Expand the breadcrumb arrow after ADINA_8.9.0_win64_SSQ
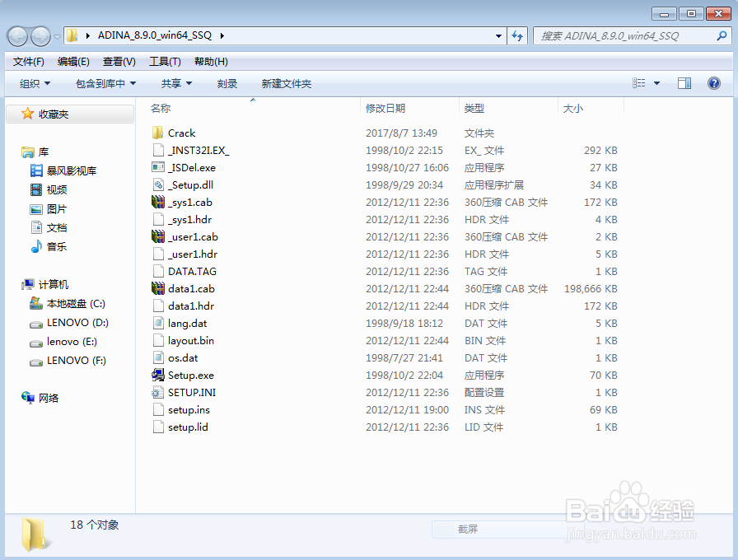738x560 pixels. (222, 35)
